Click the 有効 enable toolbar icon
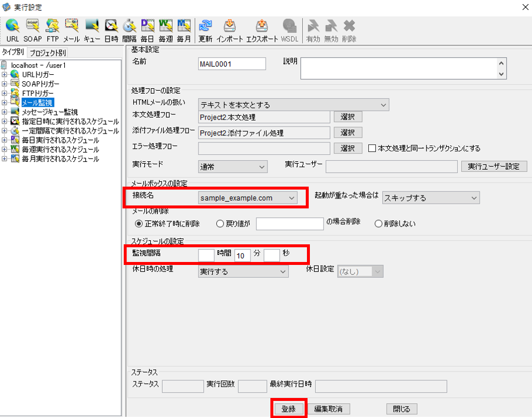Viewport: 532px width, 418px height. (313, 31)
